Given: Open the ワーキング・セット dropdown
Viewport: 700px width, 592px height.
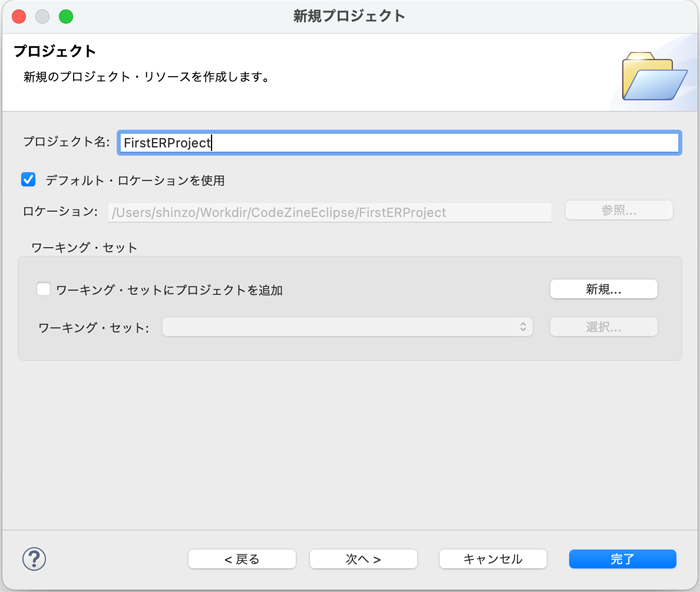Looking at the screenshot, I should point(347,327).
